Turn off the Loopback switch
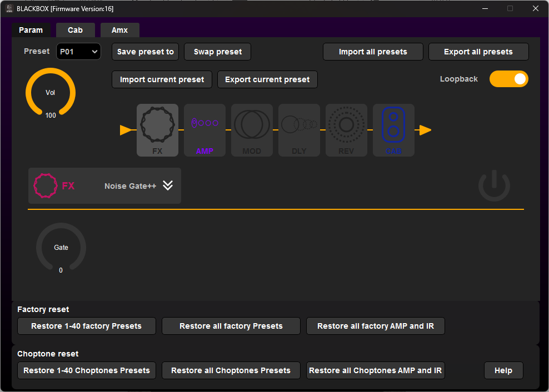The image size is (549, 392). point(509,79)
